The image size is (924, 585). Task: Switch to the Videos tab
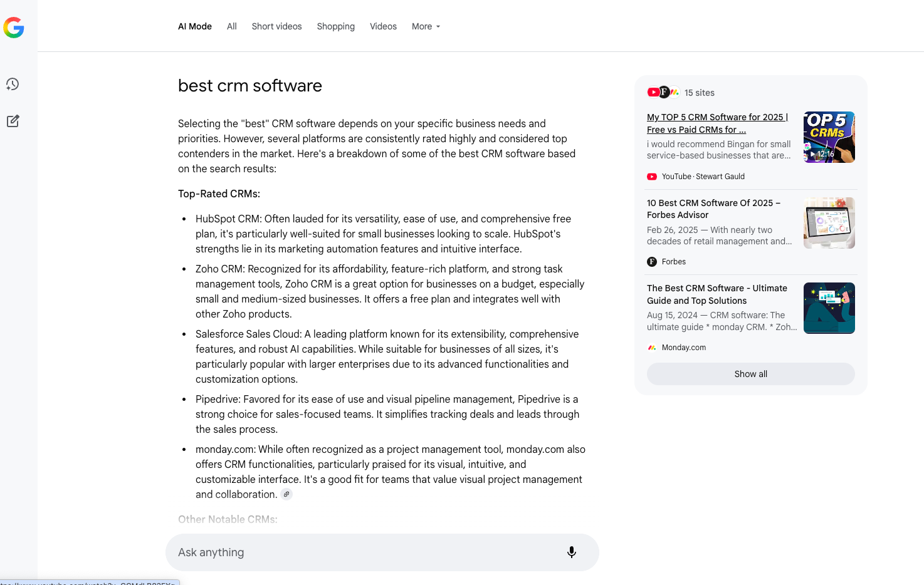383,26
